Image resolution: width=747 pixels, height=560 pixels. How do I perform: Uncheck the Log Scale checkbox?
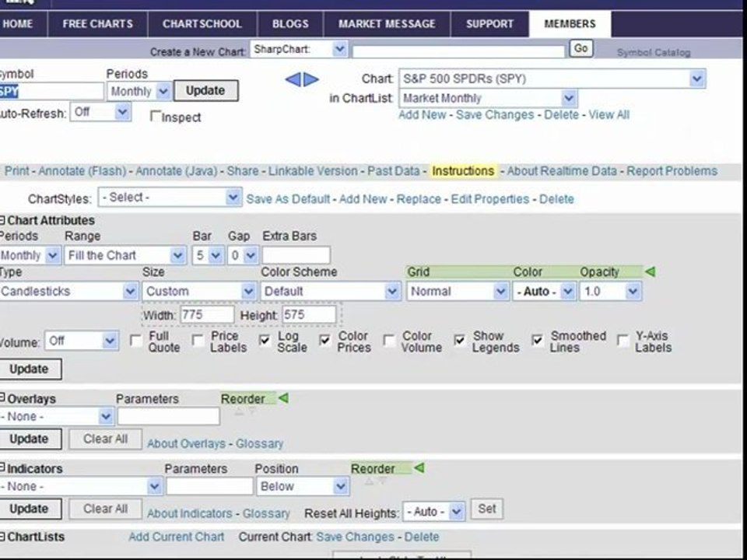(265, 341)
